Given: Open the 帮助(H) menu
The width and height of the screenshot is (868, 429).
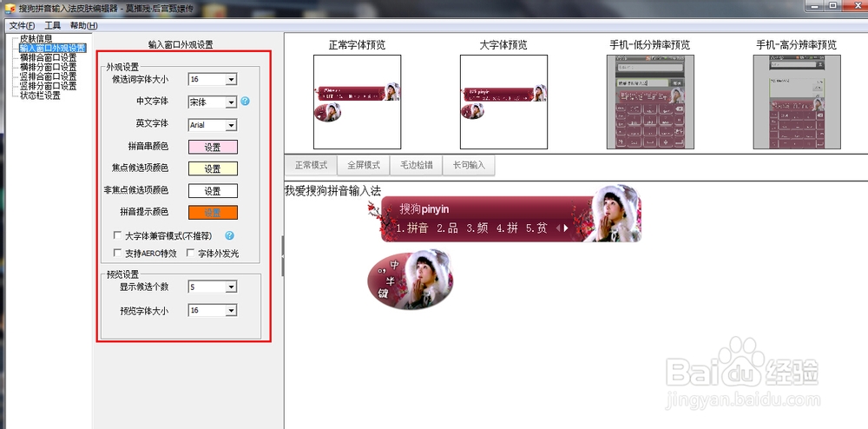Looking at the screenshot, I should [83, 25].
